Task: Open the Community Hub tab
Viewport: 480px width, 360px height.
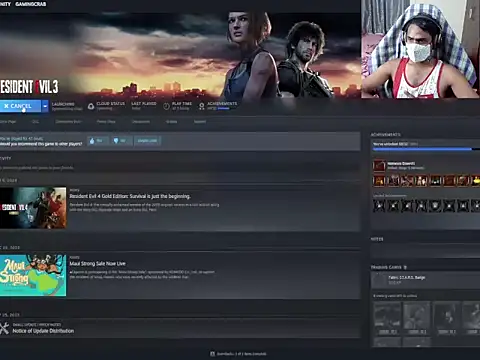Action: [68, 122]
